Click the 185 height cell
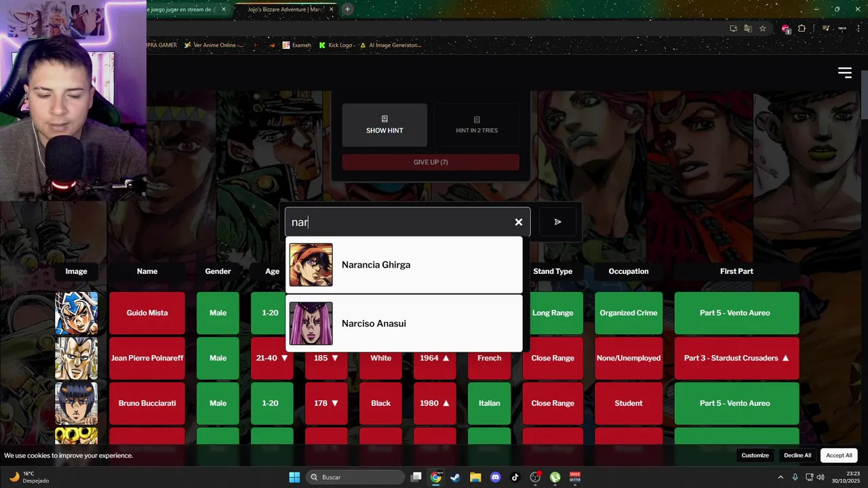 click(326, 358)
